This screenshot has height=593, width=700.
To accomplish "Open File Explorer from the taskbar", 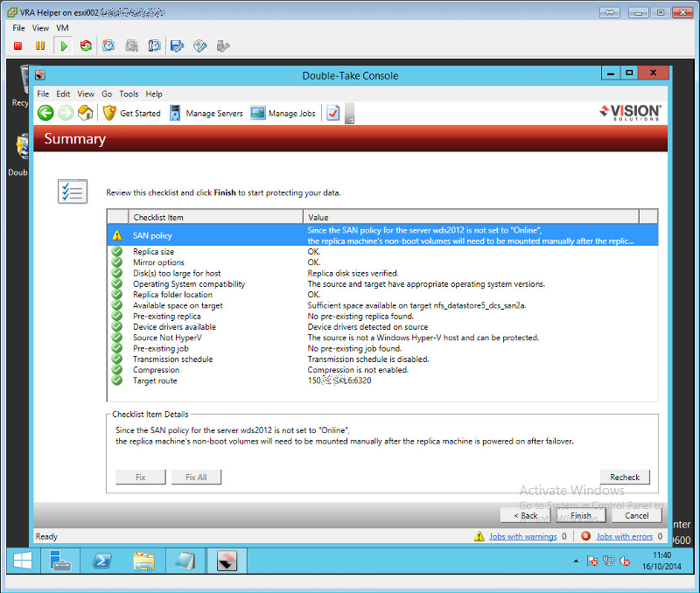I will [143, 561].
